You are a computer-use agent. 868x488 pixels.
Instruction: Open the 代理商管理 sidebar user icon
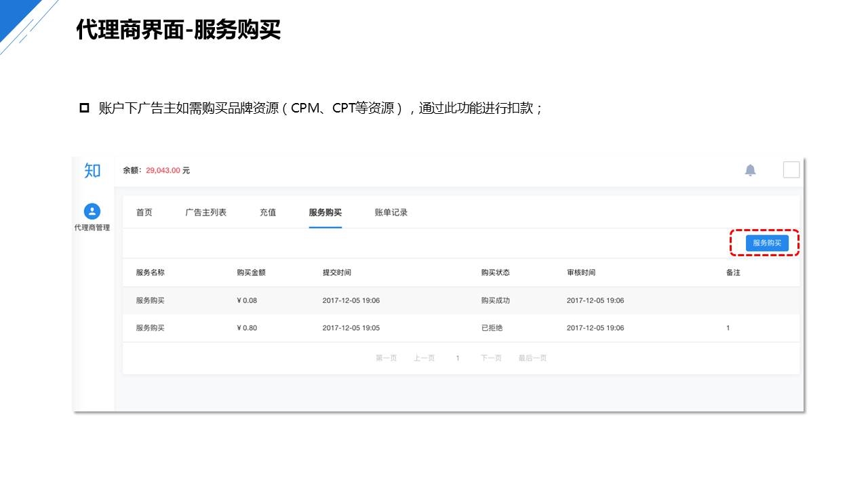pos(92,211)
